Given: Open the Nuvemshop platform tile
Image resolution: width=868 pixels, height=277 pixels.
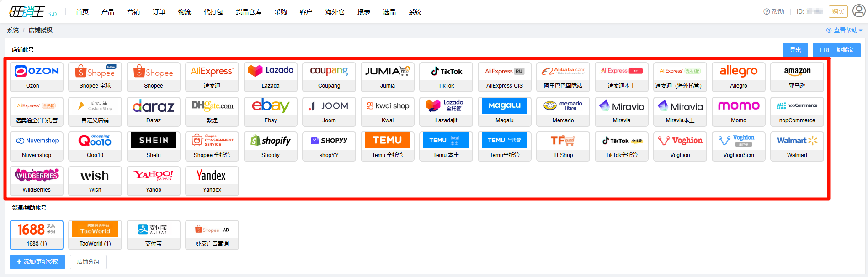Looking at the screenshot, I should pyautogui.click(x=37, y=146).
